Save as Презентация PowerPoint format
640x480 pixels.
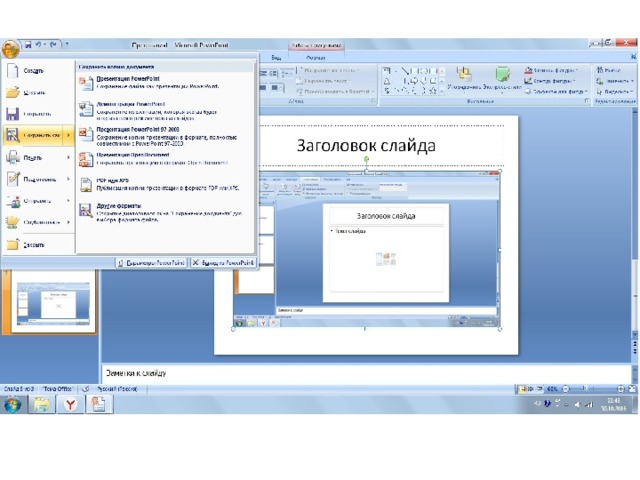(x=165, y=82)
